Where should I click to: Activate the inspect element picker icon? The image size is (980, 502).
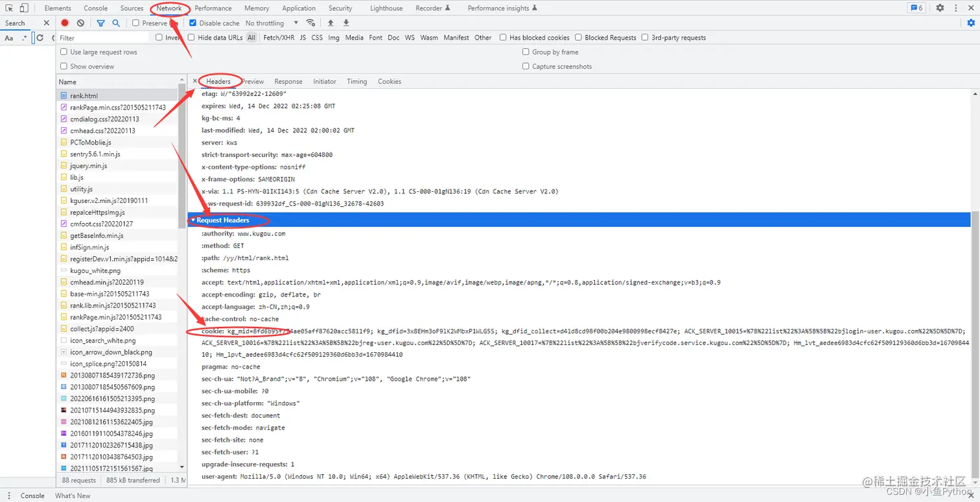click(x=9, y=8)
